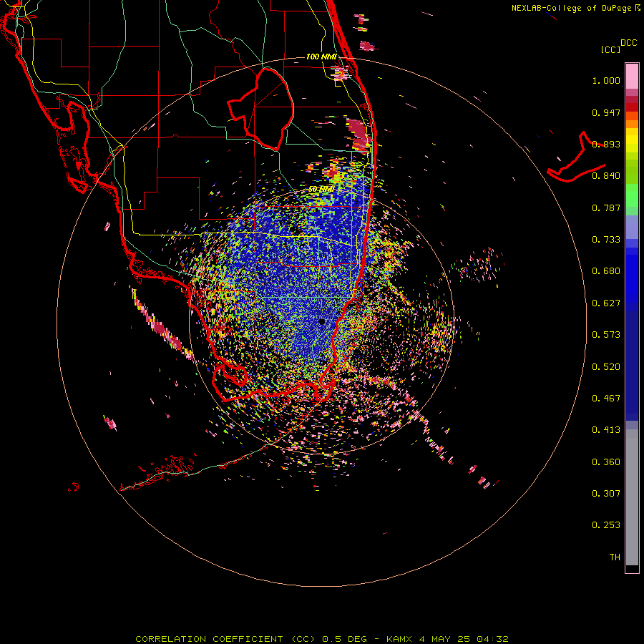The height and width of the screenshot is (644, 644).
Task: Click the 0.680 scale value
Action: click(606, 271)
